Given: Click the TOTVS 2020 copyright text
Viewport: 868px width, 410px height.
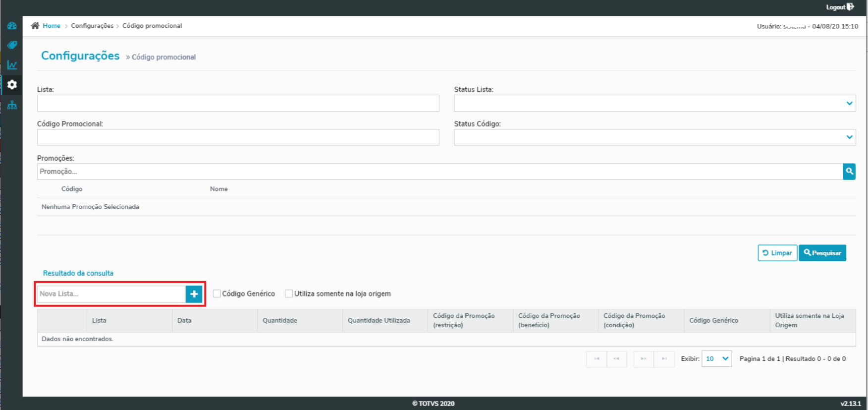Looking at the screenshot, I should click(x=434, y=404).
